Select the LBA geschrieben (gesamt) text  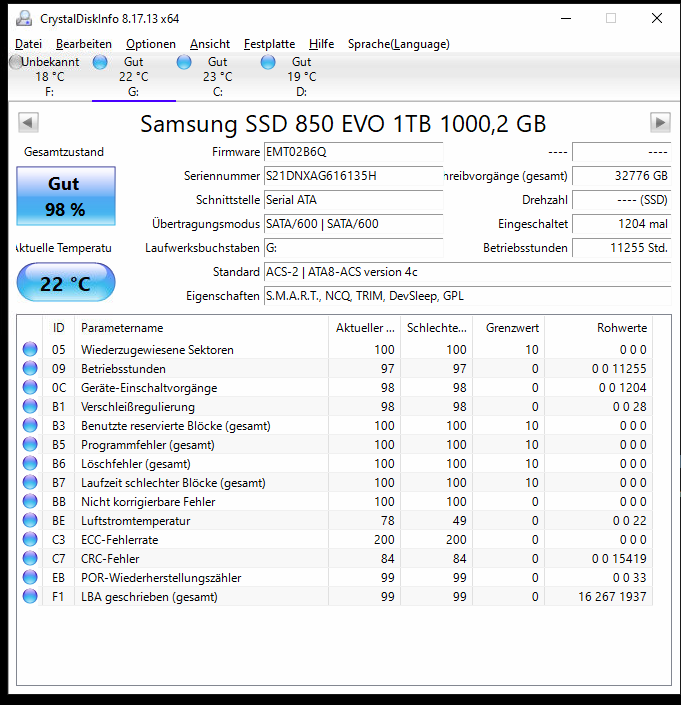point(149,597)
